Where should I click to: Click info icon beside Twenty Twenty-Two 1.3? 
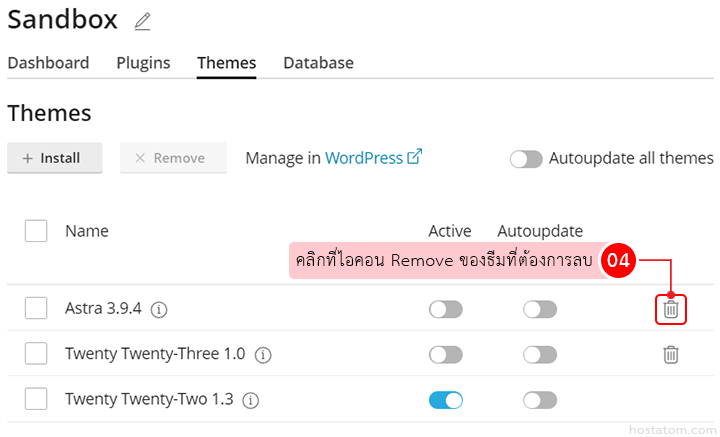251,400
